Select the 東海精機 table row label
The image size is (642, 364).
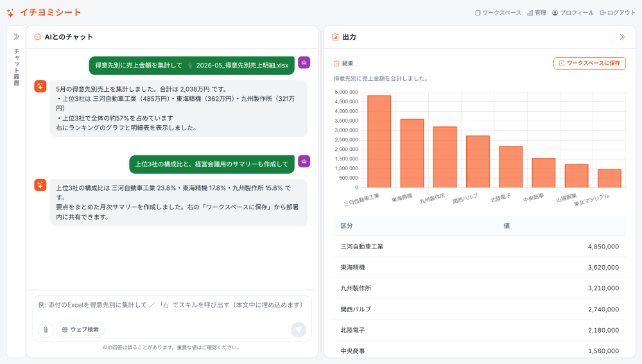coord(352,267)
